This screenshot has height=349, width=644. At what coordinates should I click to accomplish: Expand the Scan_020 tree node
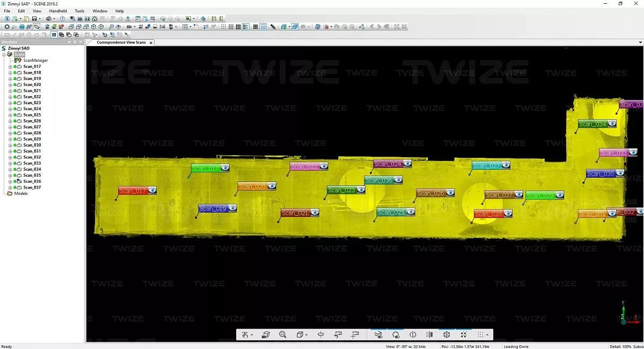pyautogui.click(x=10, y=85)
